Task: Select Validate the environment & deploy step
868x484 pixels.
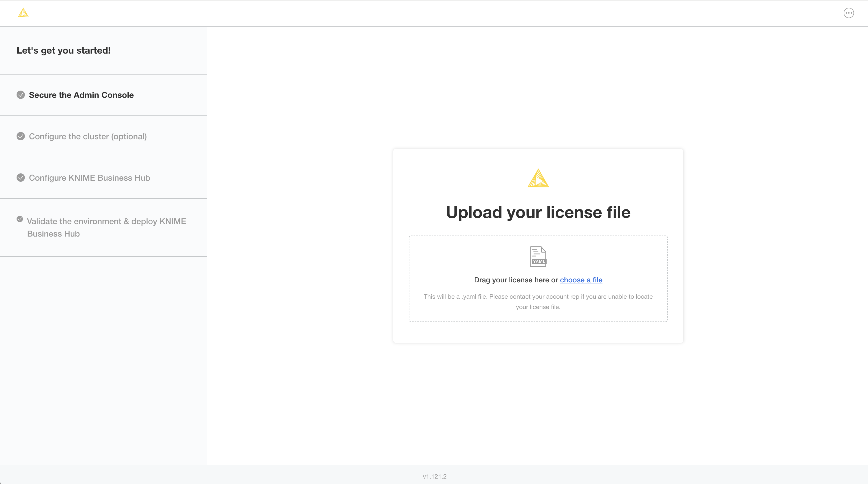Action: tap(106, 227)
